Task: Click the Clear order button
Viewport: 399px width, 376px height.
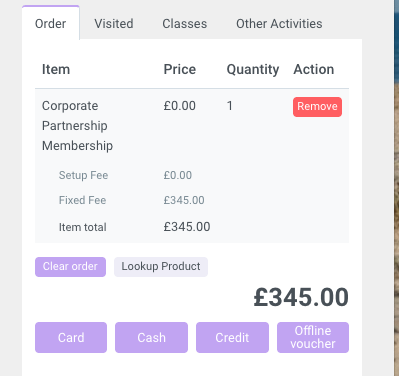Action: pos(70,267)
